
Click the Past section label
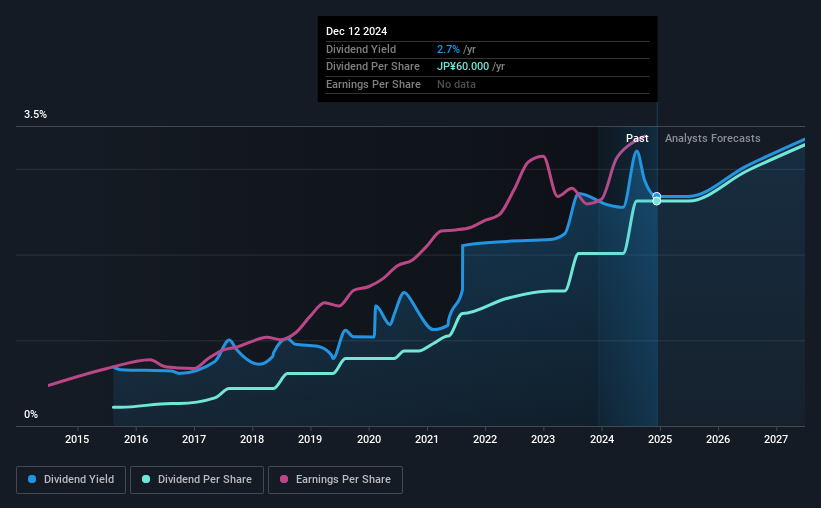637,138
